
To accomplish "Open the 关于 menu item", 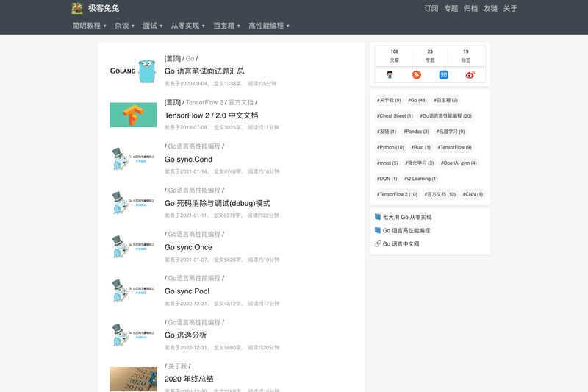I will 510,8.
